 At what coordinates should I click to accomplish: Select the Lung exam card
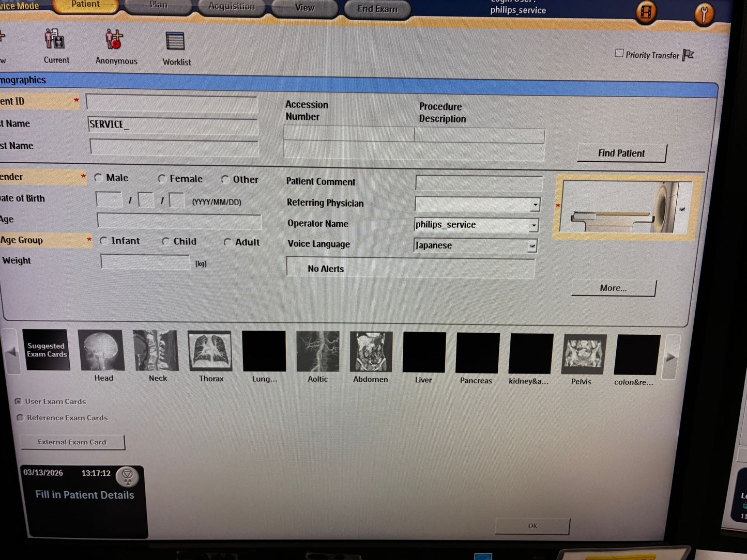pyautogui.click(x=264, y=351)
